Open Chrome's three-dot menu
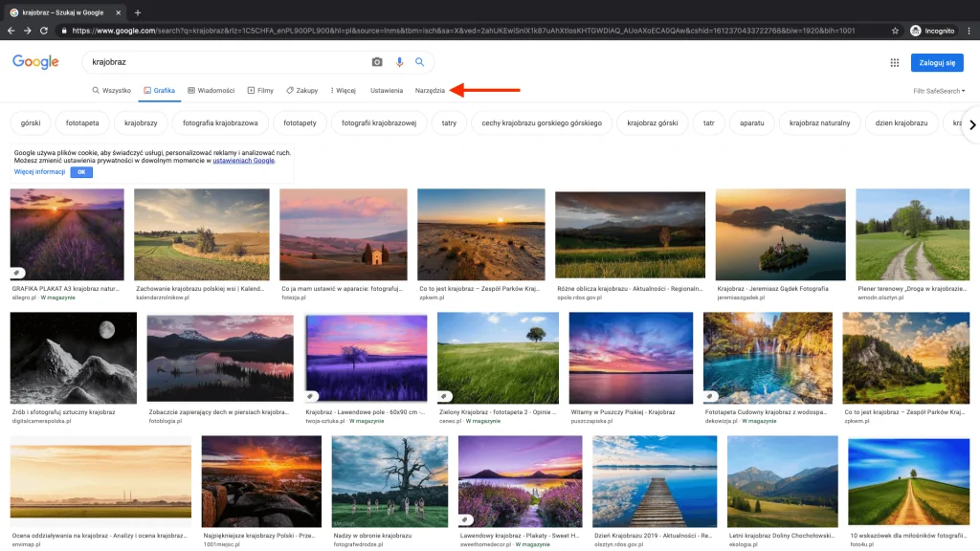The image size is (980, 551). click(969, 30)
